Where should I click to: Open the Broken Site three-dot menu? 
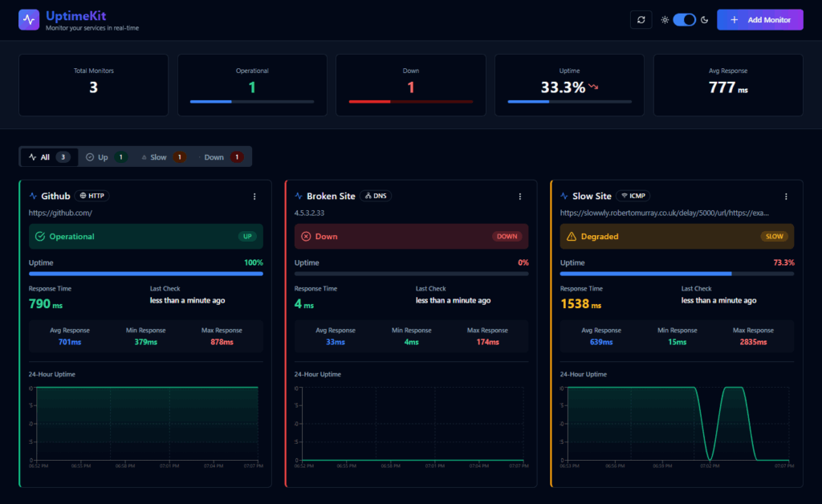click(x=520, y=196)
